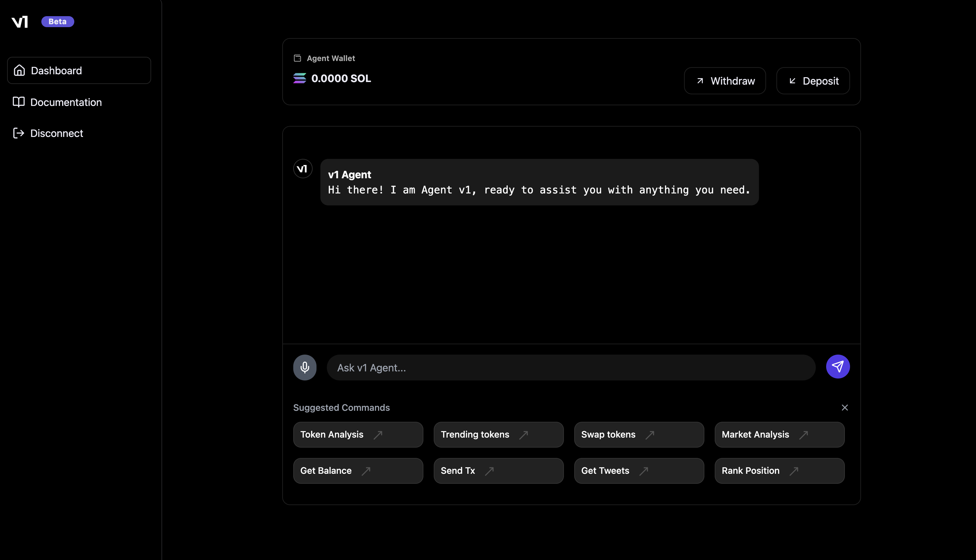The height and width of the screenshot is (560, 976).
Task: Select the Send Tx command
Action: click(x=498, y=471)
